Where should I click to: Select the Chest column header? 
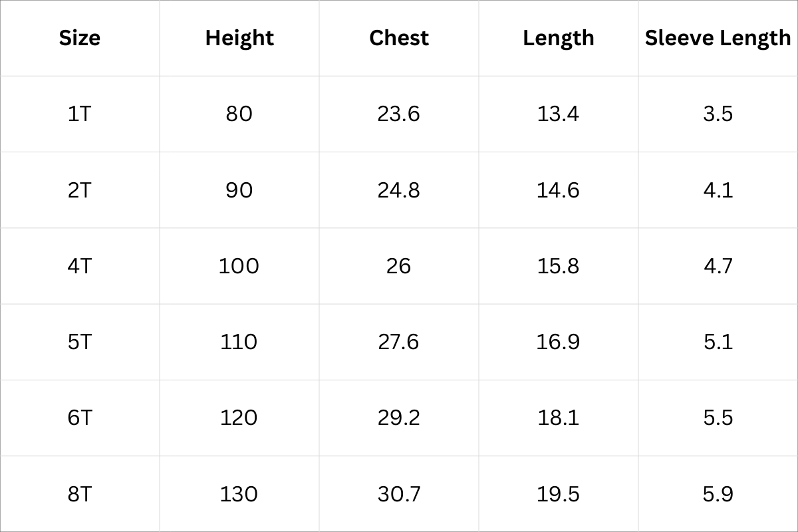(x=399, y=38)
